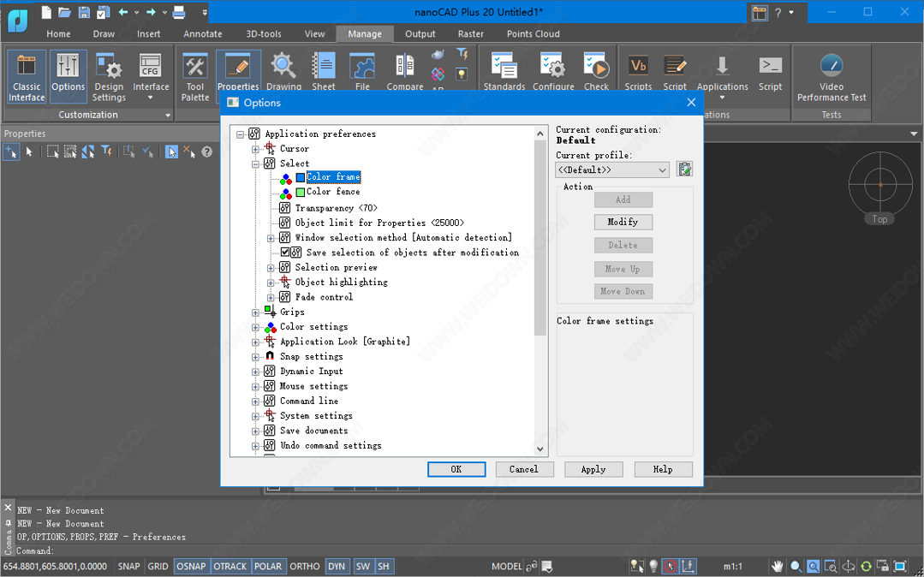The height and width of the screenshot is (577, 924).
Task: Switch to the Output ribbon tab
Action: 420,33
